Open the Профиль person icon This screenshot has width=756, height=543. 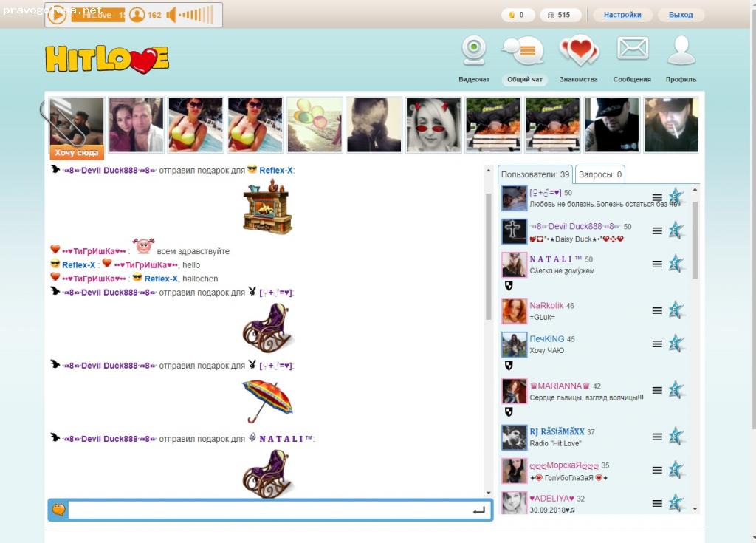(680, 49)
